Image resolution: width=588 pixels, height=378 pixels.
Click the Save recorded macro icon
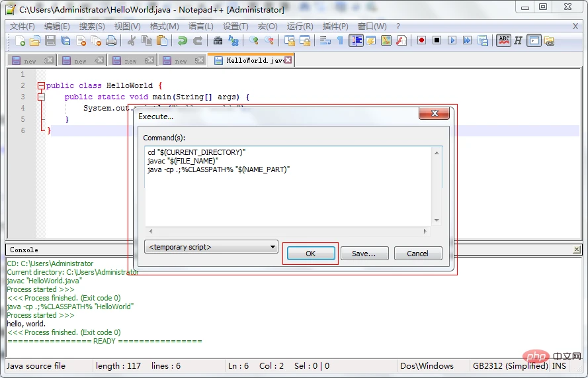(483, 40)
